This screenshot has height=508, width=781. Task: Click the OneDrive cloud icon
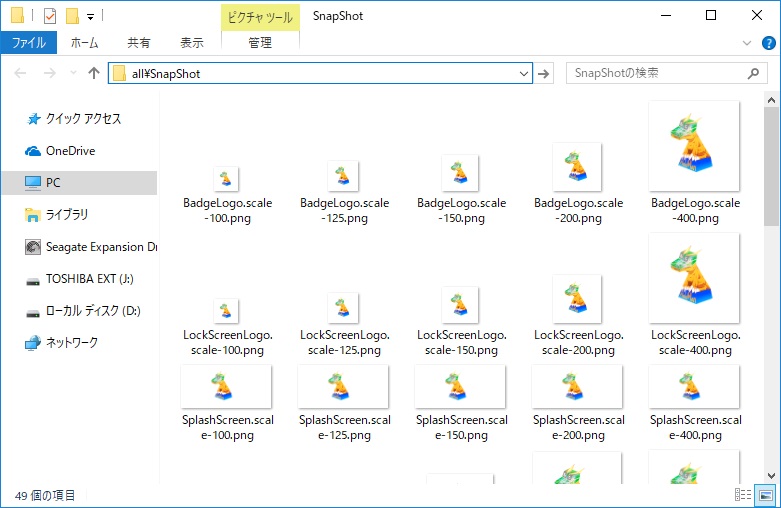coord(33,151)
